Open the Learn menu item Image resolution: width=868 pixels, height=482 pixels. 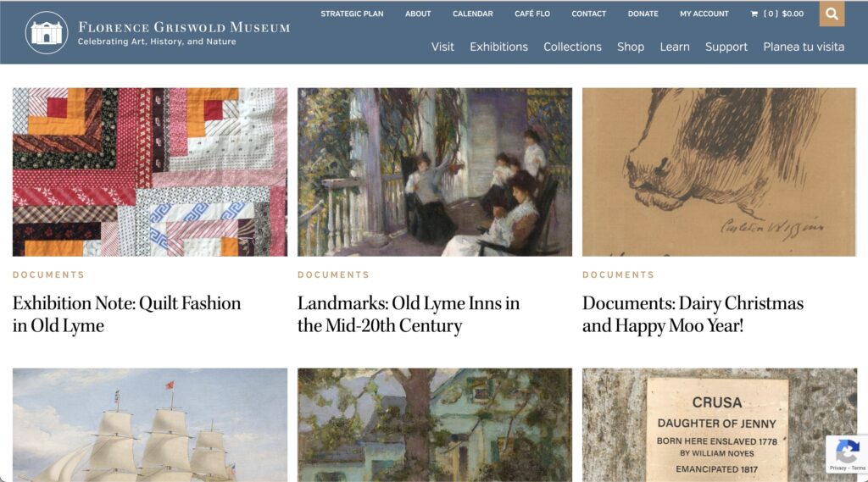(x=674, y=47)
